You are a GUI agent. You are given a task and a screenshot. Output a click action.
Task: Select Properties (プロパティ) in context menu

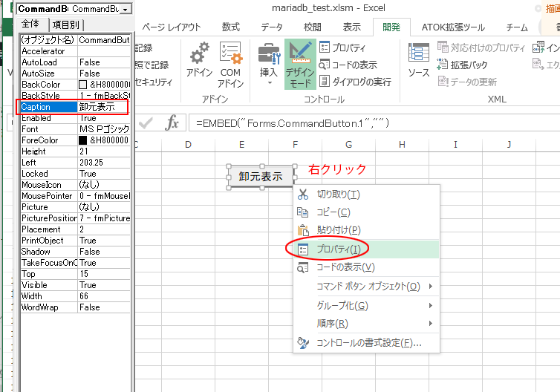pos(339,249)
